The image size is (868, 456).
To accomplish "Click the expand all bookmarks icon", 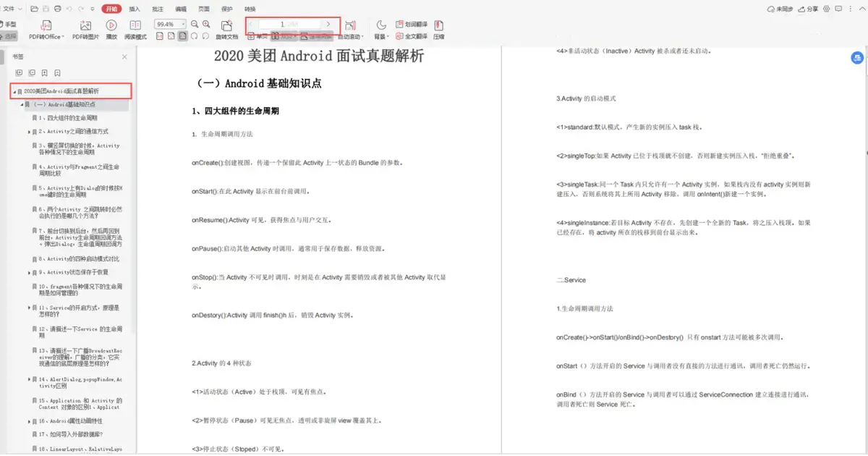I will point(19,73).
